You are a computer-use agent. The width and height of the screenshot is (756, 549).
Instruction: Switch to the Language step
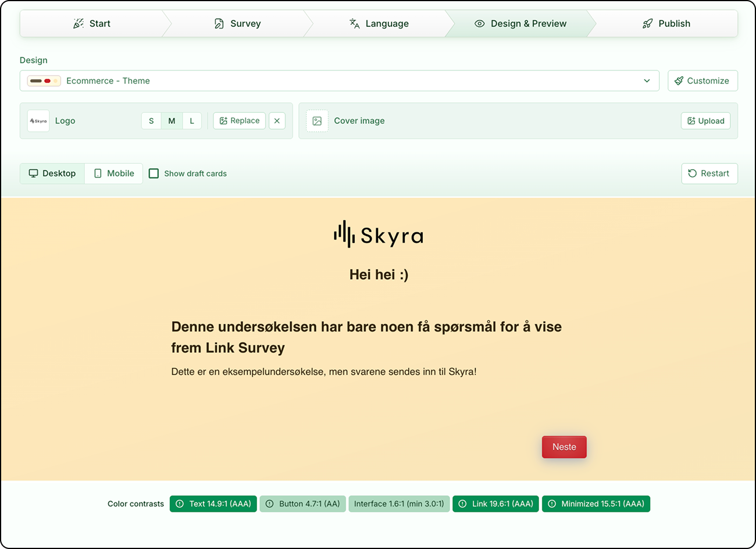(379, 23)
